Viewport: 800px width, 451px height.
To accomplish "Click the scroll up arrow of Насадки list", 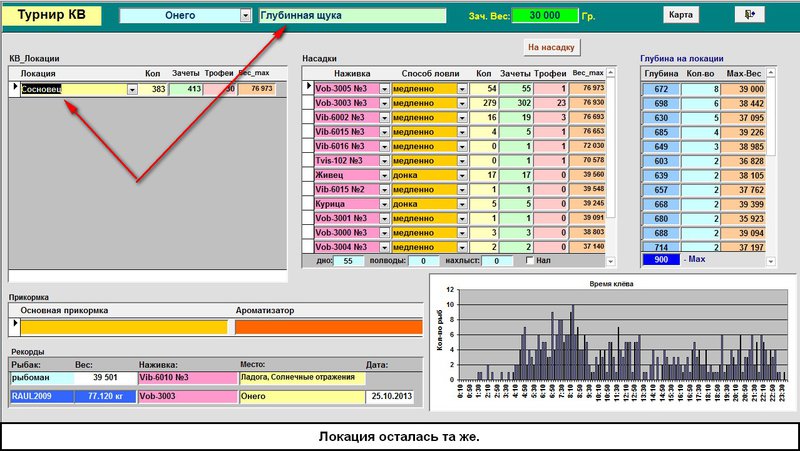I will click(611, 73).
